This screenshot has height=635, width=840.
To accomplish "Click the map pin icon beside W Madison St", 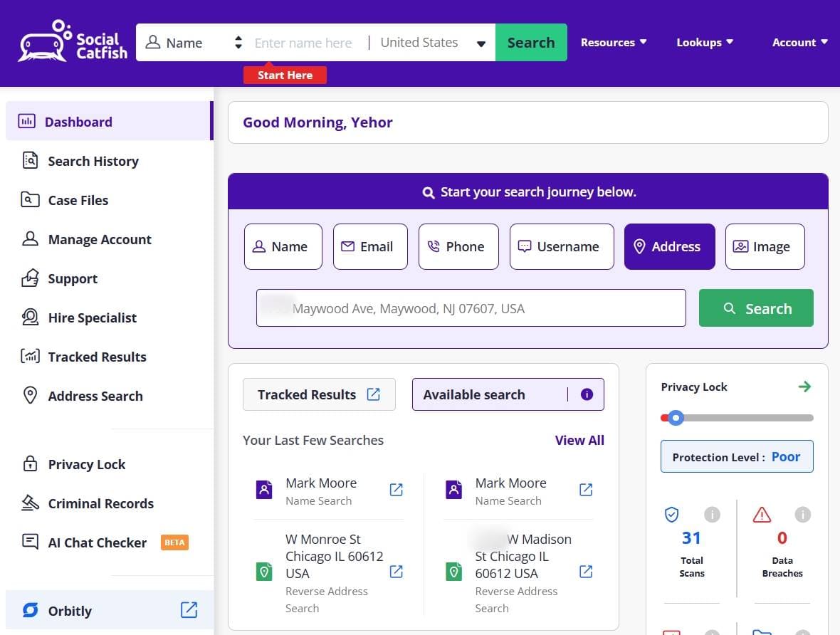I will pyautogui.click(x=453, y=572).
